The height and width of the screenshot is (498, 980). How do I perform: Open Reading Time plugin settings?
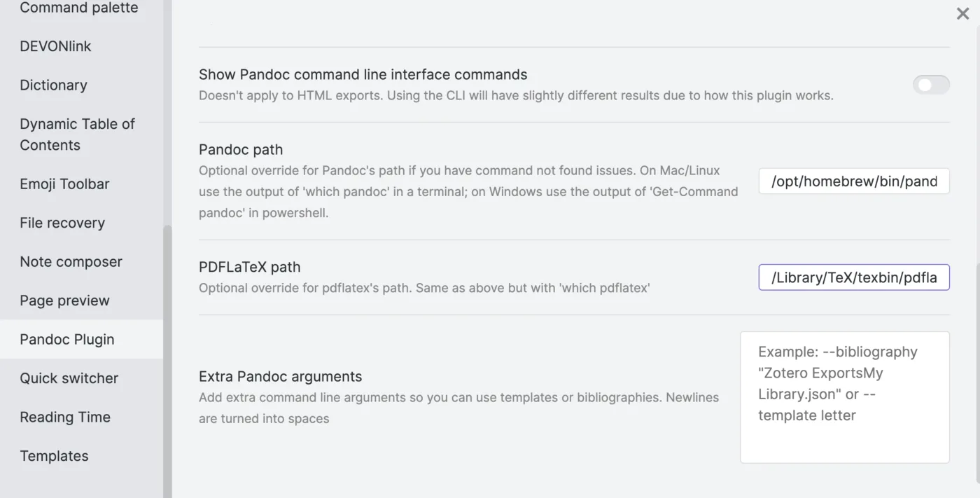pos(65,417)
